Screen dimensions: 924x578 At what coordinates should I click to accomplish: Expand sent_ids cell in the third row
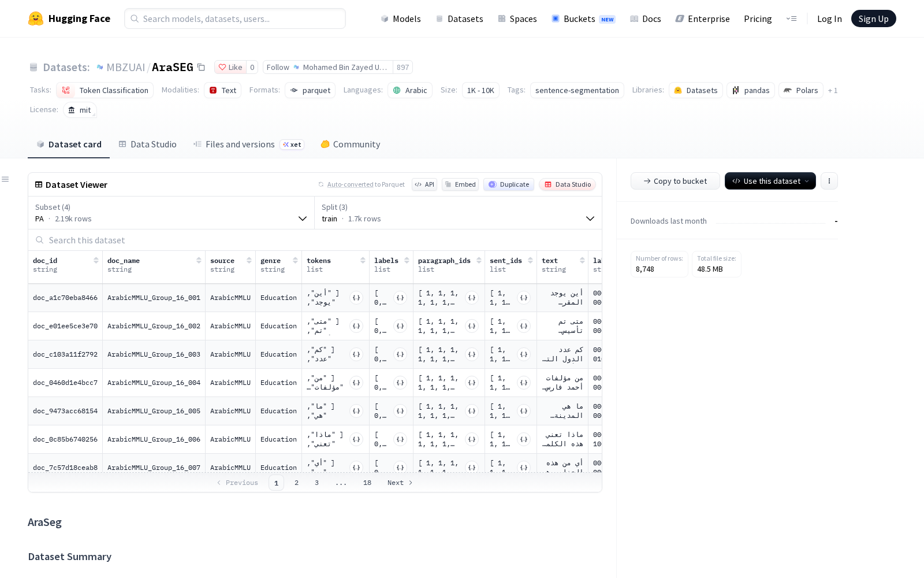pos(524,354)
